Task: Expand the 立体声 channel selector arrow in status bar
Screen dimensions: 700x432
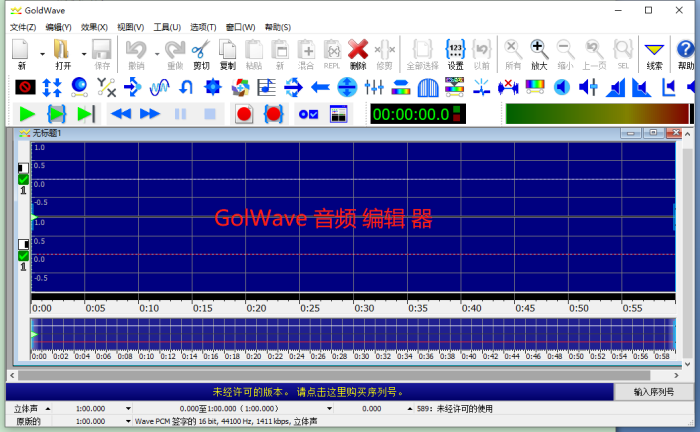Action: click(x=47, y=408)
